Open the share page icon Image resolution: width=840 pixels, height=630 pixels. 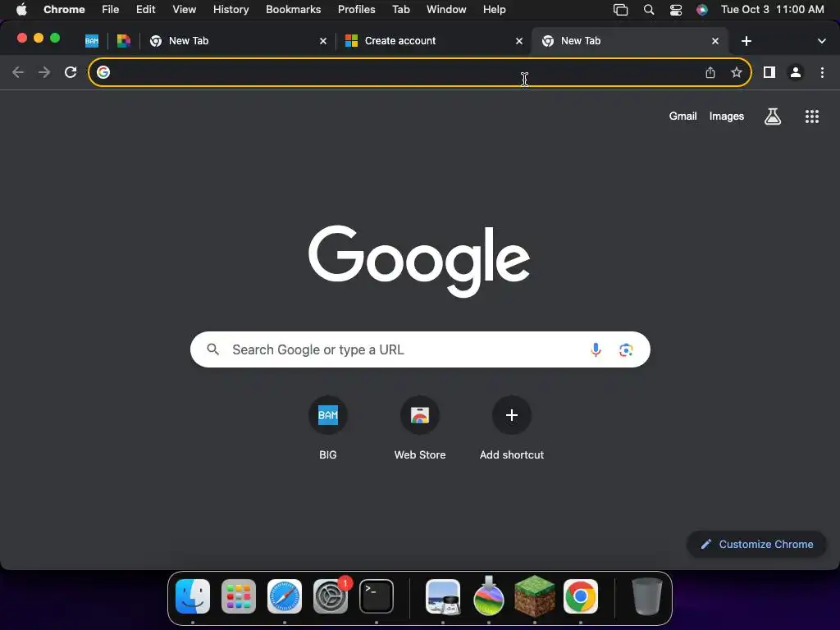[710, 72]
